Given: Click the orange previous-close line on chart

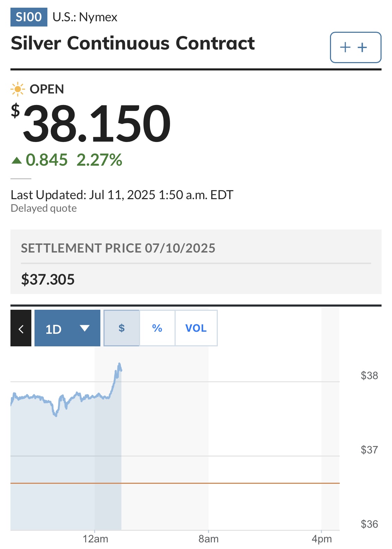Looking at the screenshot, I should tap(175, 483).
